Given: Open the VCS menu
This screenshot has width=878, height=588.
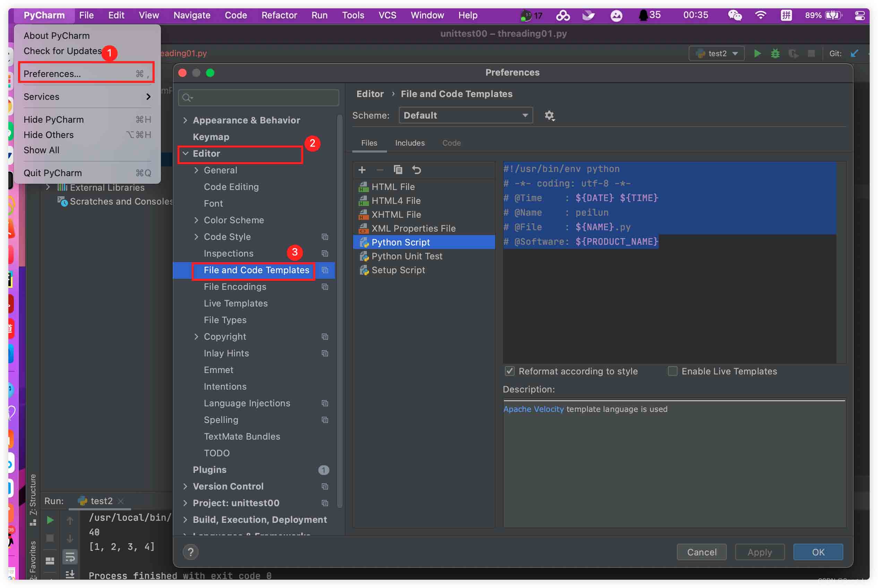Looking at the screenshot, I should tap(387, 15).
